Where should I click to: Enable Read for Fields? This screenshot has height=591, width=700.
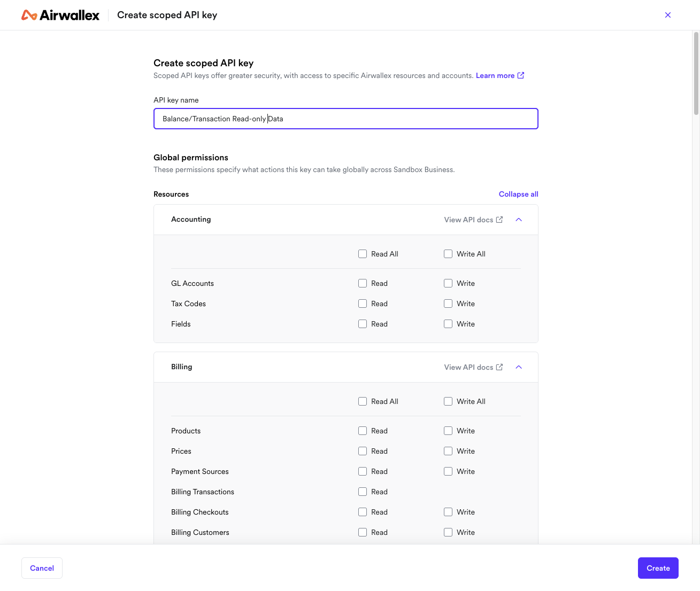pos(363,324)
